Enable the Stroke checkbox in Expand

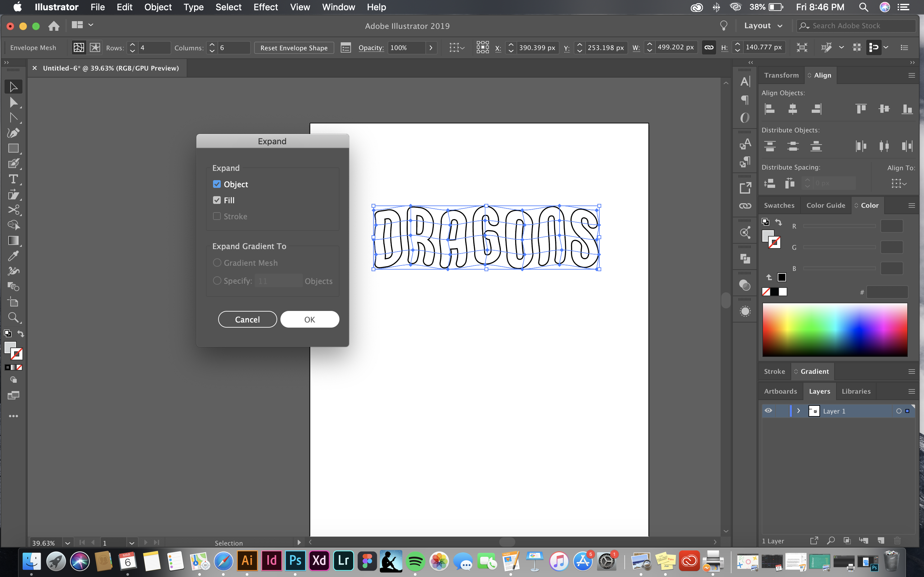point(217,216)
